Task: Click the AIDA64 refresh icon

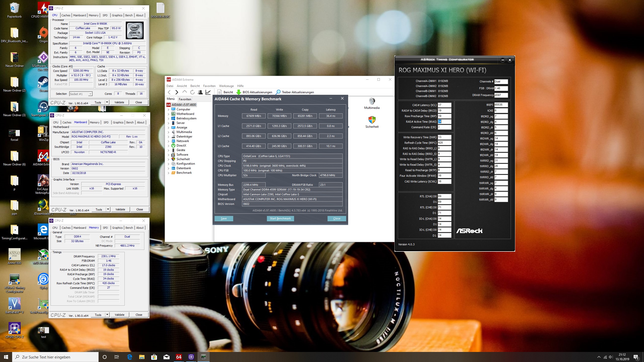Action: click(x=192, y=92)
